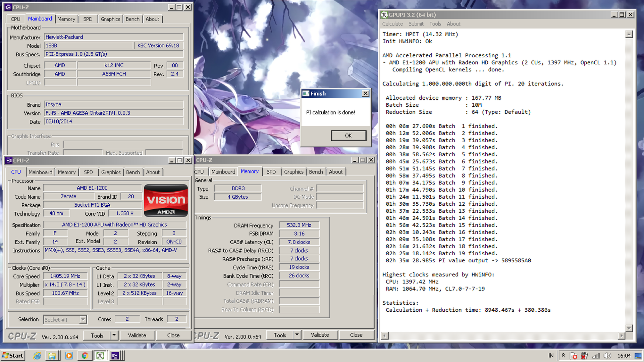Open About tab in Memory CPU-Z window

(x=336, y=172)
